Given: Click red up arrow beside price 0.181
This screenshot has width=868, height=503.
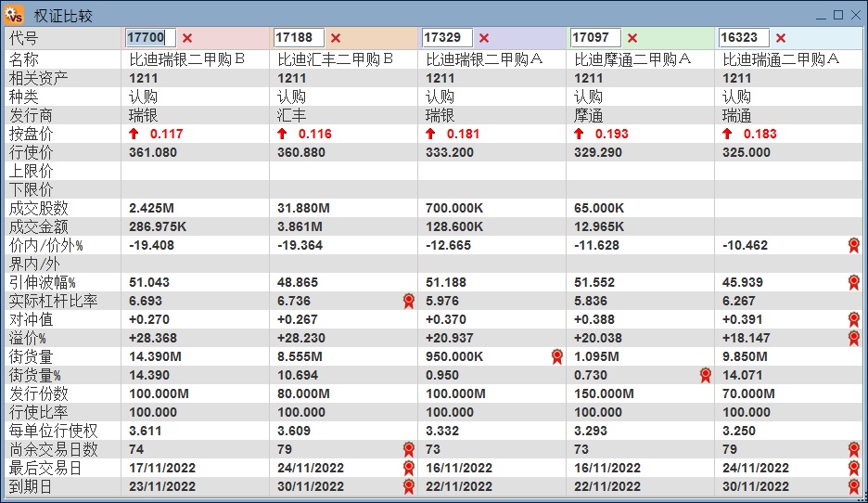Looking at the screenshot, I should click(430, 134).
